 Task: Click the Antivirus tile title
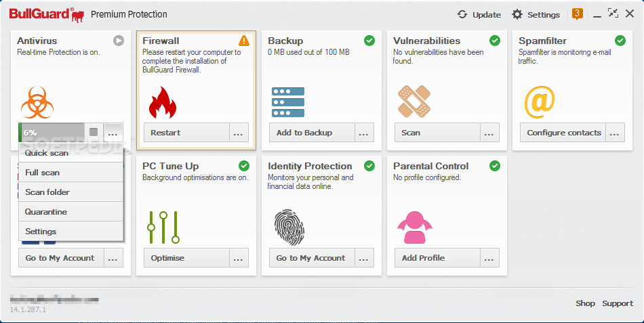37,41
